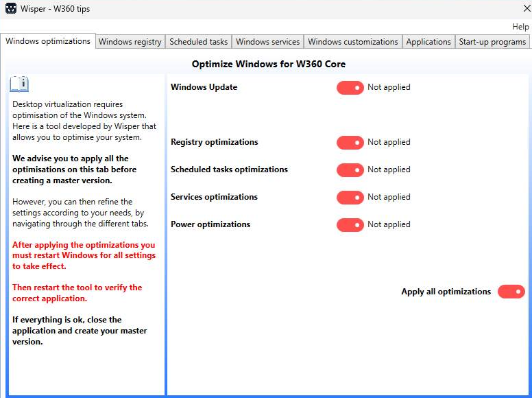532x398 pixels.
Task: Click the Apply all optimizations label
Action: point(446,292)
